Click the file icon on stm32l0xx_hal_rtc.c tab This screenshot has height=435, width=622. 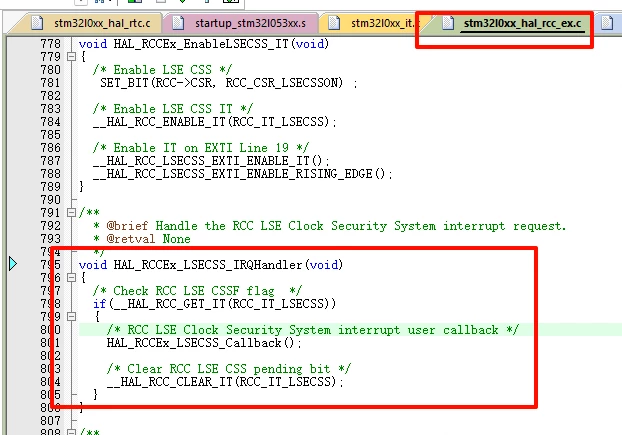pyautogui.click(x=37, y=23)
